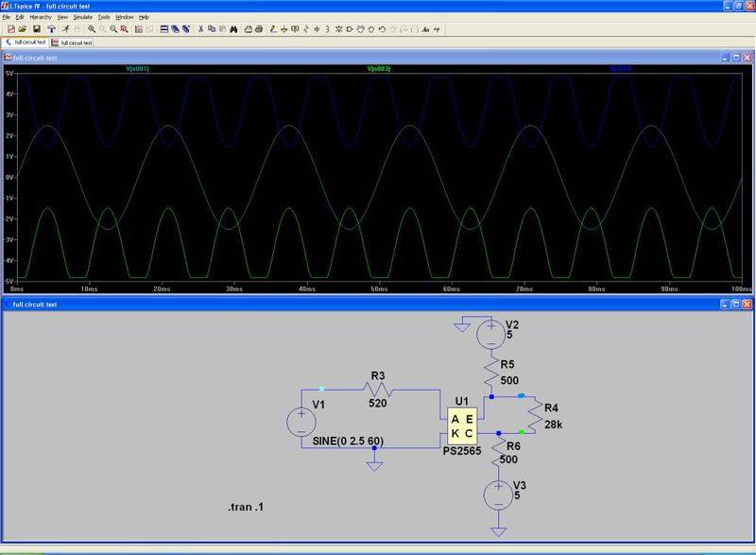The image size is (756, 555).
Task: Create a new schematic from the toolbar
Action: [11, 29]
